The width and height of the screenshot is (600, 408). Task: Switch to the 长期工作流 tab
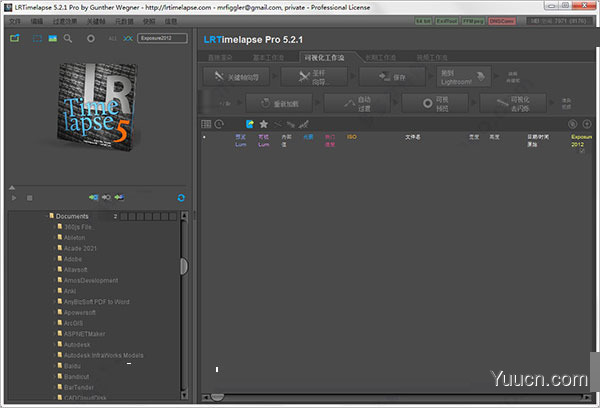[380, 57]
